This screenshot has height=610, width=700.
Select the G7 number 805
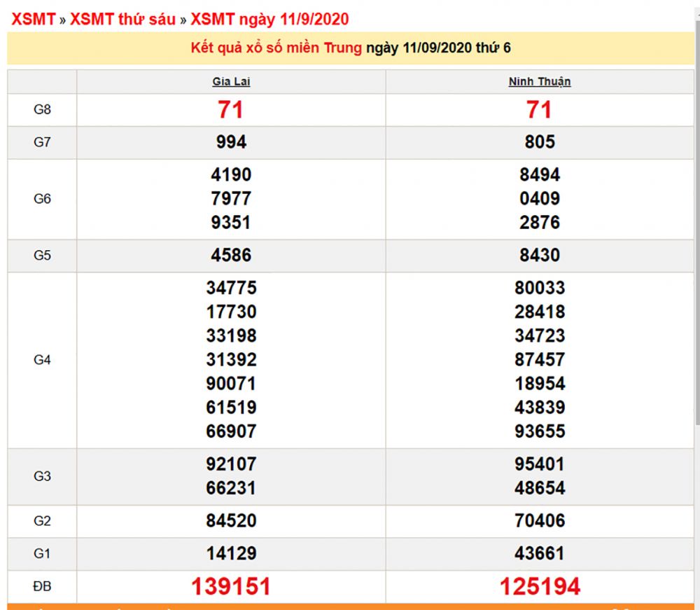pyautogui.click(x=539, y=143)
